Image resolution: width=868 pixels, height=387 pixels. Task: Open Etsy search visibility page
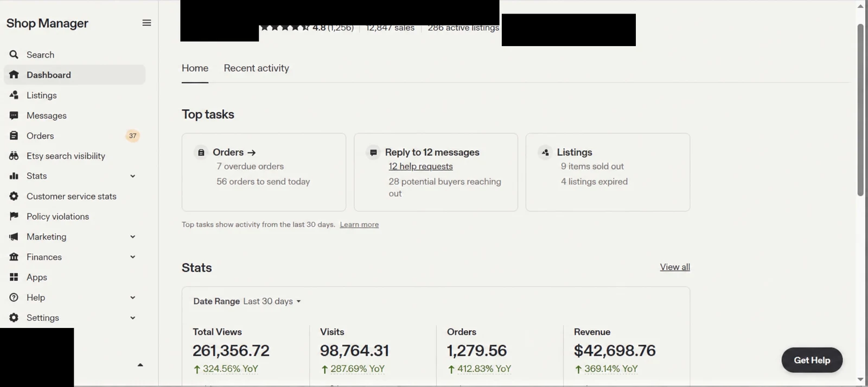tap(75, 156)
